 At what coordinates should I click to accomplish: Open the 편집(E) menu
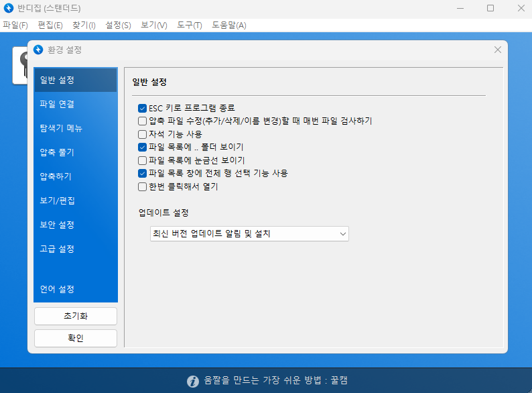click(x=50, y=25)
